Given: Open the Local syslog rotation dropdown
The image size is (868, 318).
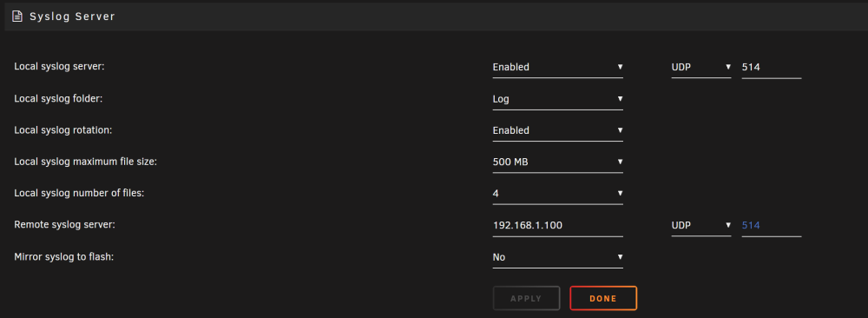Looking at the screenshot, I should [557, 130].
